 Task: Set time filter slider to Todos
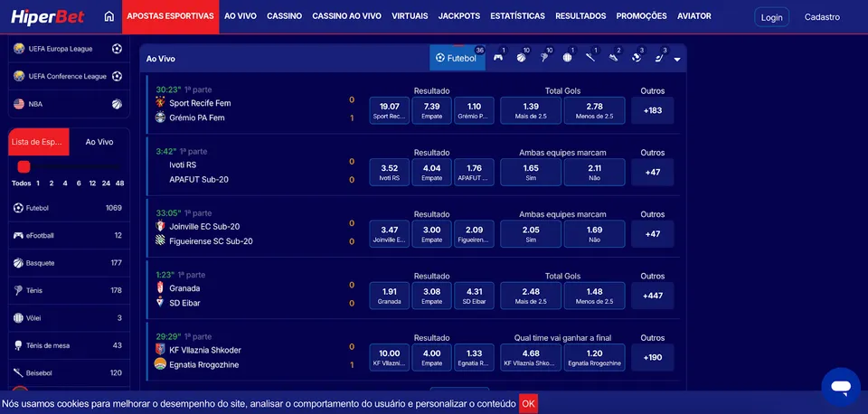(21, 183)
